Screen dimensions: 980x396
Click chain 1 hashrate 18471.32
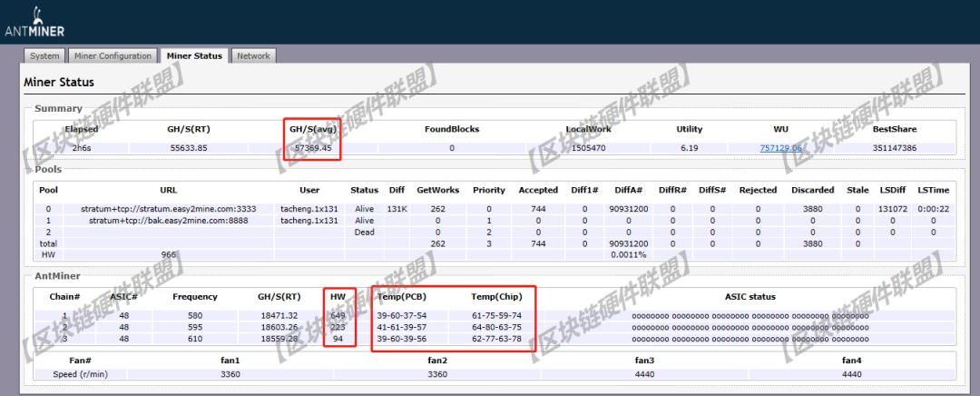pyautogui.click(x=279, y=316)
